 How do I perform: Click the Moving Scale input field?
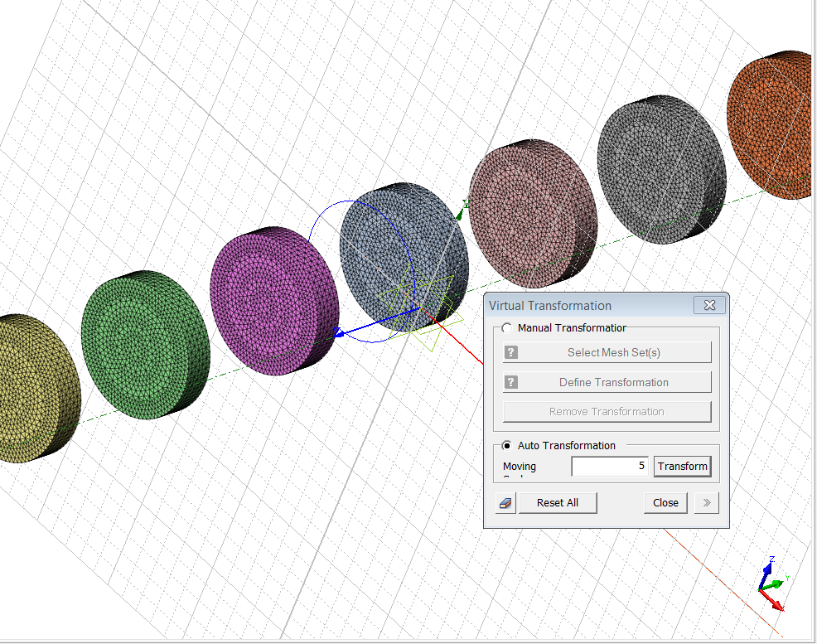pos(610,467)
